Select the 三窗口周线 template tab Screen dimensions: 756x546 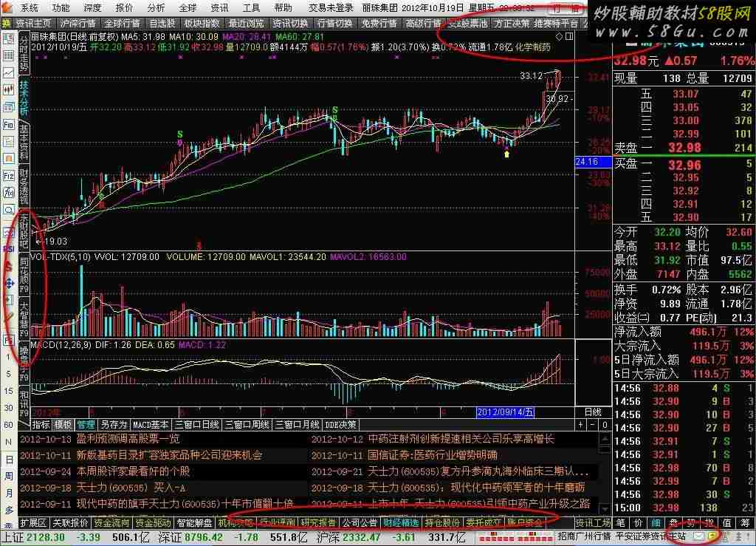pyautogui.click(x=247, y=425)
